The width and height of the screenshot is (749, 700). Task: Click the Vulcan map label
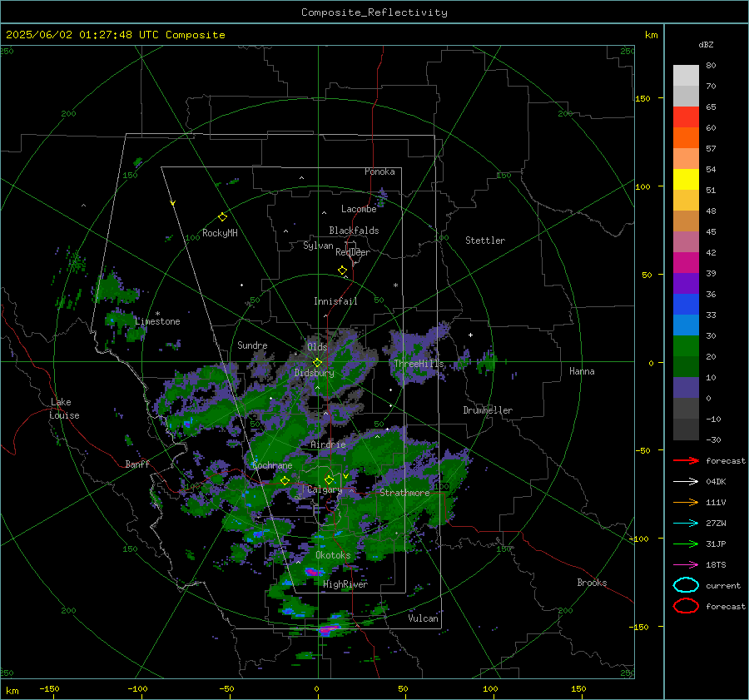coord(424,618)
